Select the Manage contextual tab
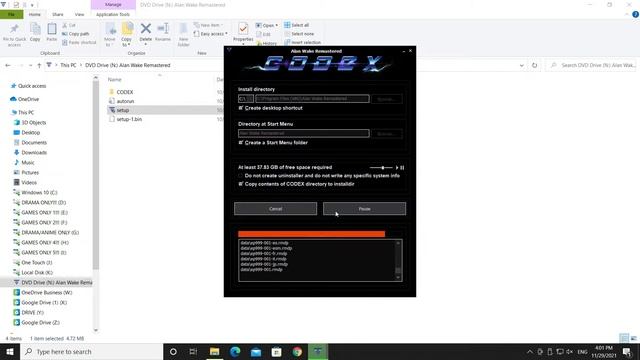Viewport: 640px width, 360px height. point(113,4)
